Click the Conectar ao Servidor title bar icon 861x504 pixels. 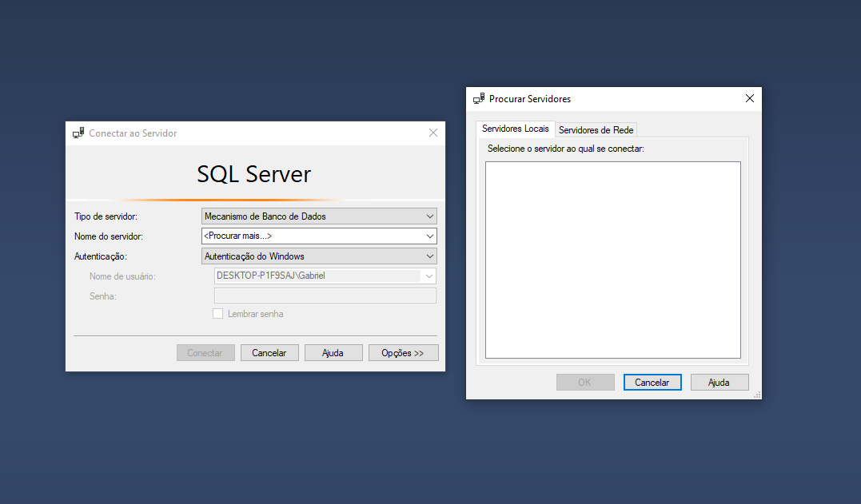point(78,133)
